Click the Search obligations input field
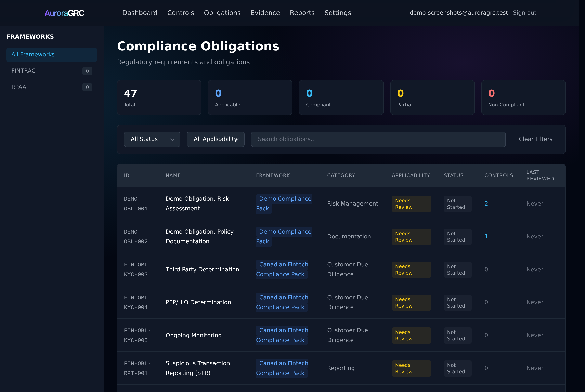Image resolution: width=585 pixels, height=392 pixels. click(378, 139)
